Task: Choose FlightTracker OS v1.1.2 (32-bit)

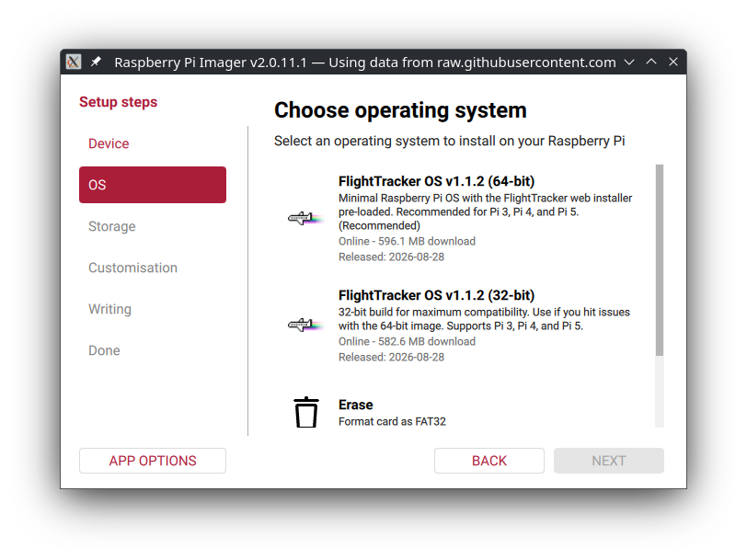Action: click(x=465, y=326)
